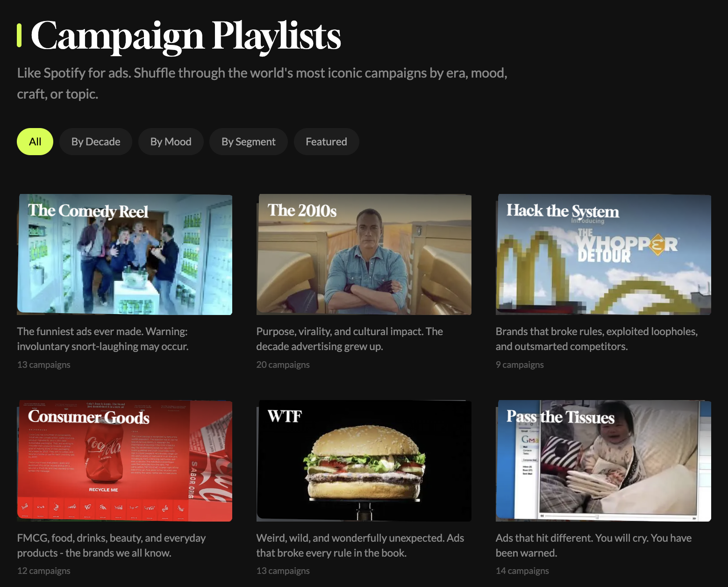728x587 pixels.
Task: Open "The Comedy Reel" playlist thumbnail
Action: (x=125, y=255)
